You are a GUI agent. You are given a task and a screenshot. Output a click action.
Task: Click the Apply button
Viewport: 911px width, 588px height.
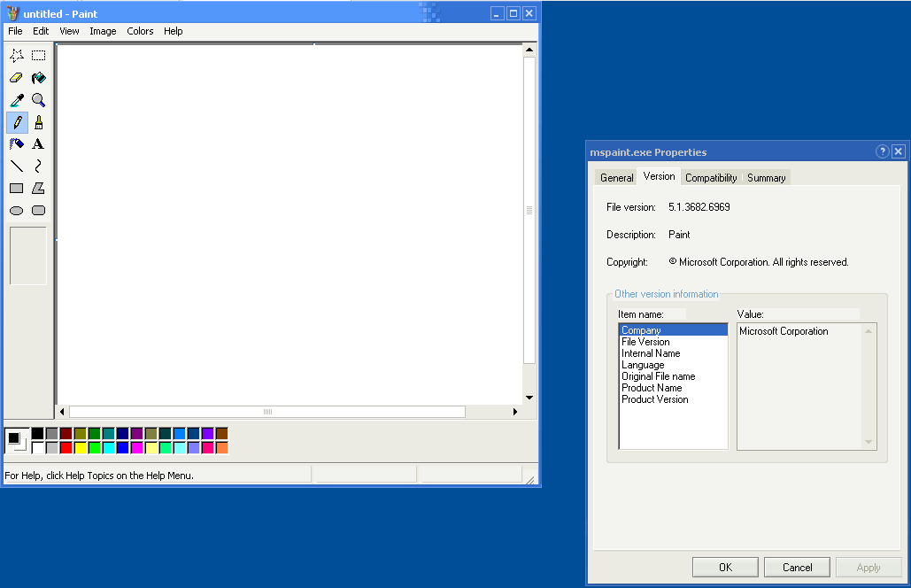point(869,567)
